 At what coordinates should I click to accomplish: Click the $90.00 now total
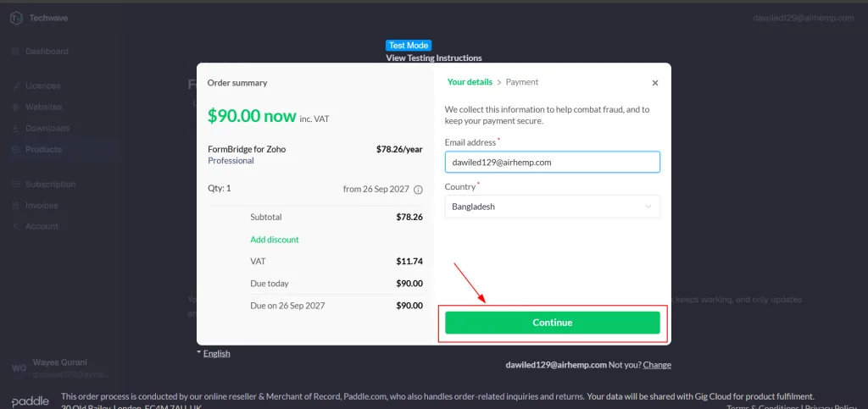coord(252,115)
